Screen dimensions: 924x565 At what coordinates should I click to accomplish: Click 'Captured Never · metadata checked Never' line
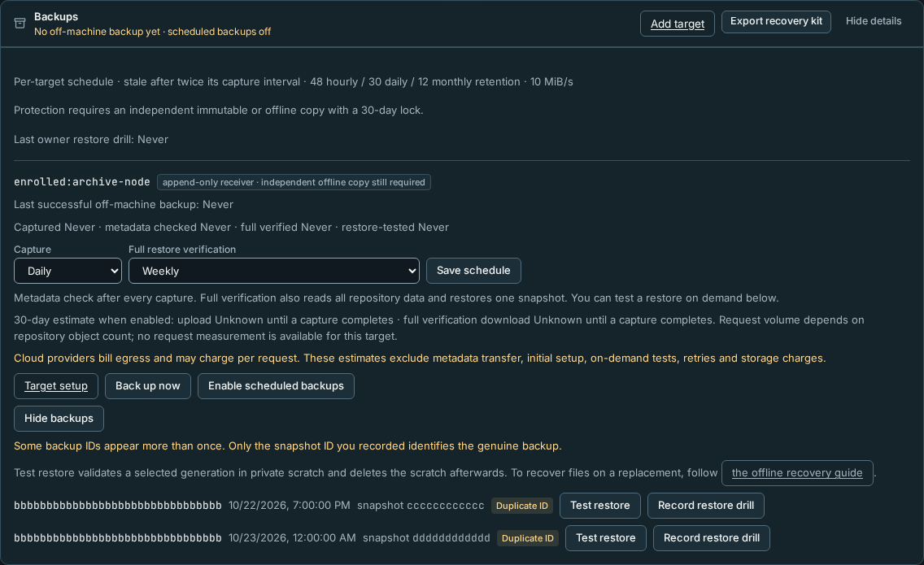232,228
